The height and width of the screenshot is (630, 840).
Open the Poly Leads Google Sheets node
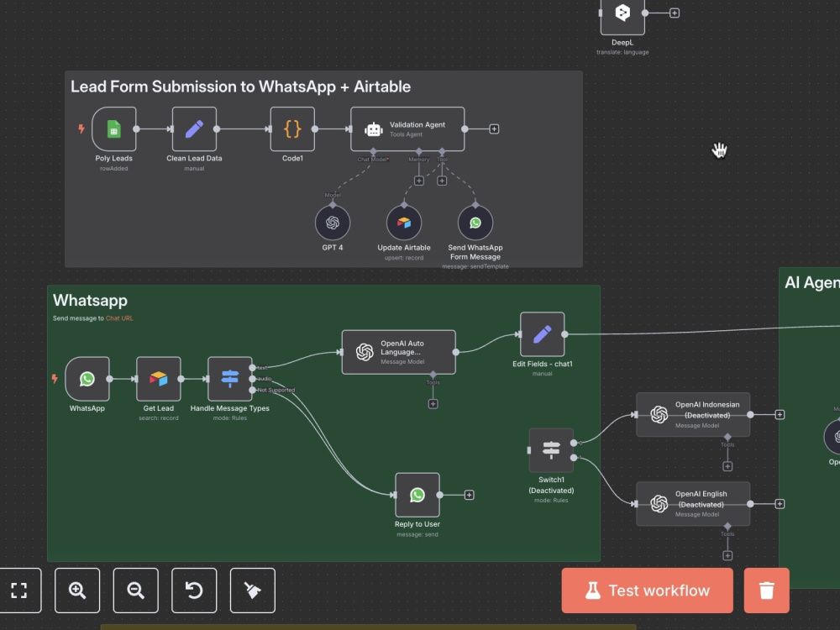point(113,129)
